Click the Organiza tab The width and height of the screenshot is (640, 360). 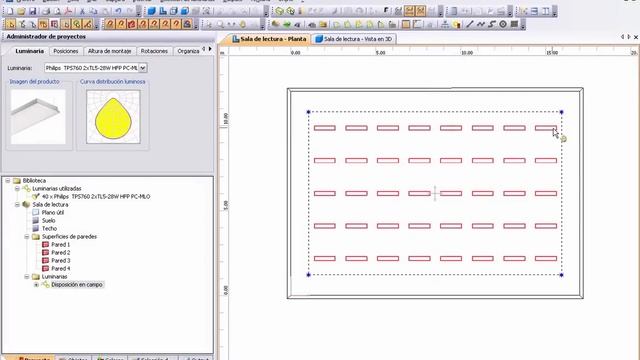(x=188, y=51)
